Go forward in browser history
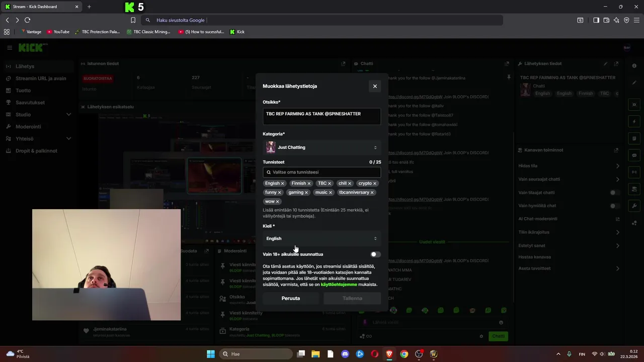The image size is (644, 362). (17, 20)
